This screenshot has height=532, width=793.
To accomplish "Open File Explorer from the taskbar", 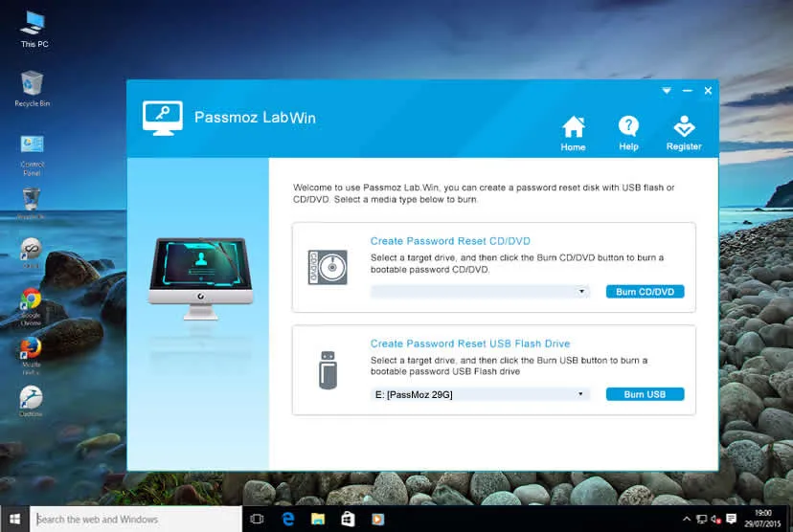I will pos(318,519).
